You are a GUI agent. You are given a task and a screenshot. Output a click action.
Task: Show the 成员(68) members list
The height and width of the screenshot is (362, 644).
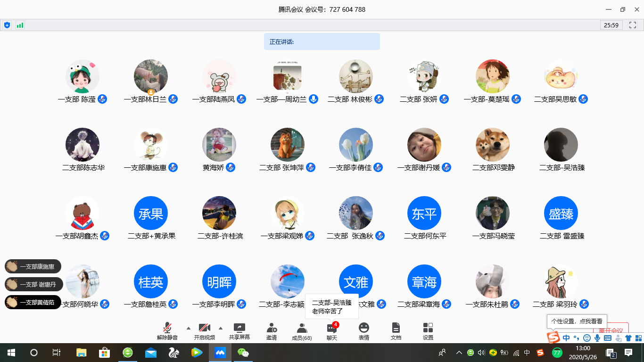point(302,331)
